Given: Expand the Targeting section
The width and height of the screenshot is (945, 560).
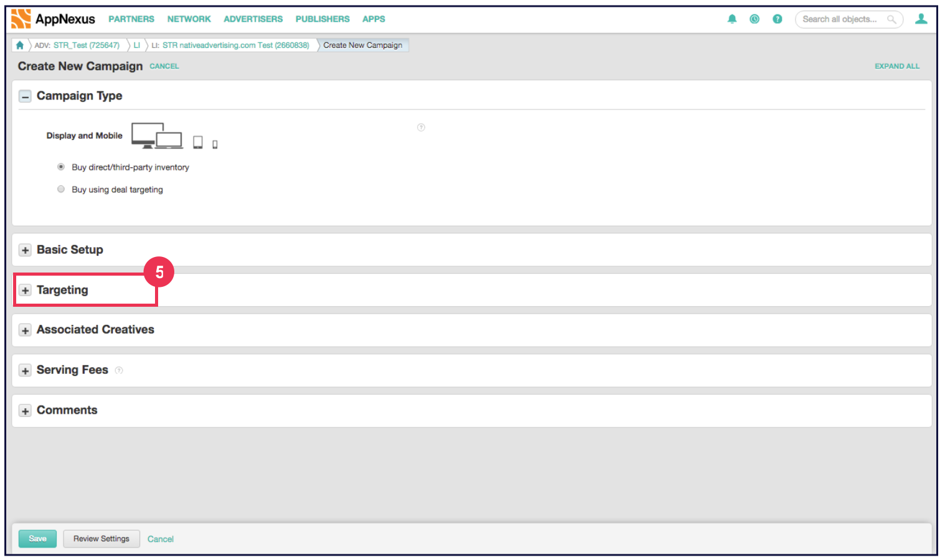Looking at the screenshot, I should [25, 291].
